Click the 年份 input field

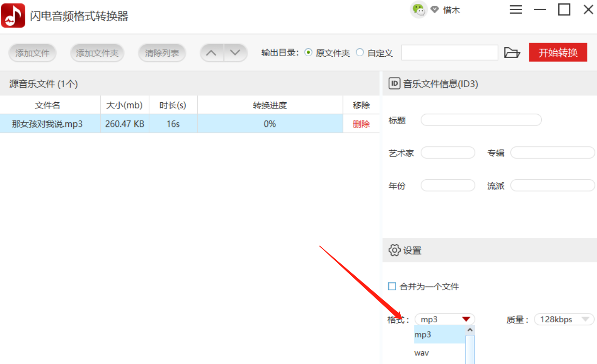point(448,185)
